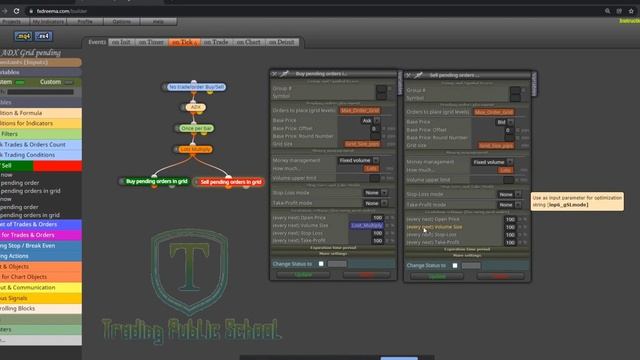This screenshot has width=640, height=360.
Task: Select the 'No trade/order Buy/Sell' block
Action: (x=196, y=87)
